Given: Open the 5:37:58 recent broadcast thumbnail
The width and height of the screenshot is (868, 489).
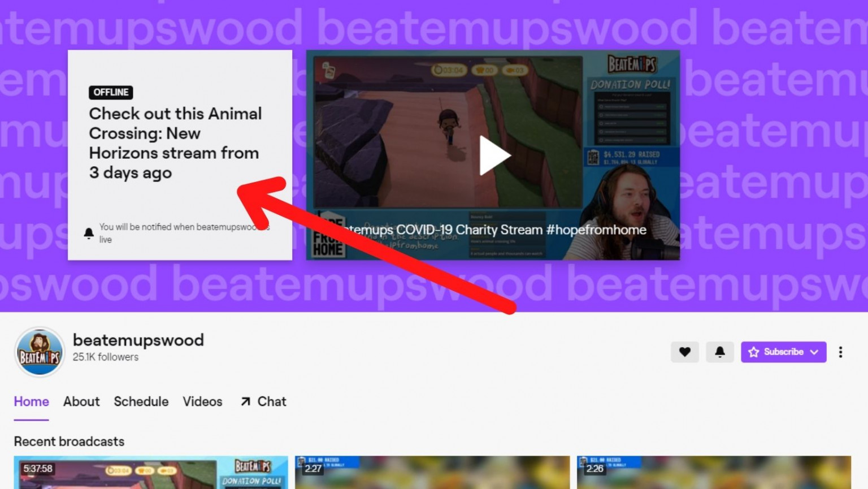Looking at the screenshot, I should [x=151, y=472].
